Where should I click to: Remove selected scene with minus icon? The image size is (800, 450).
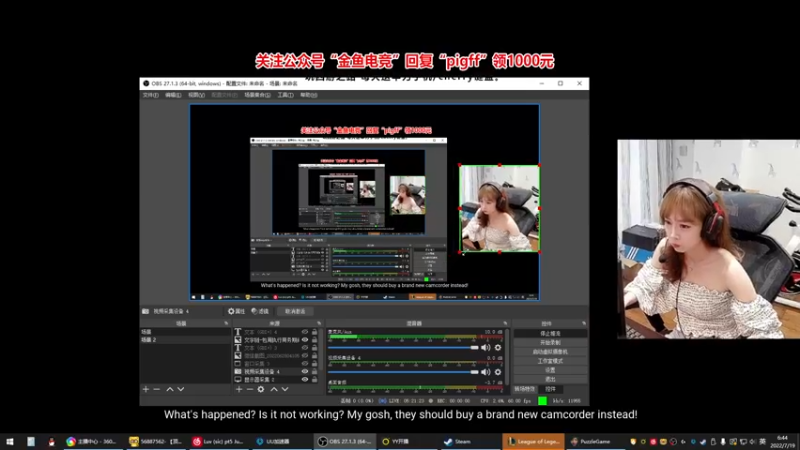(157, 389)
